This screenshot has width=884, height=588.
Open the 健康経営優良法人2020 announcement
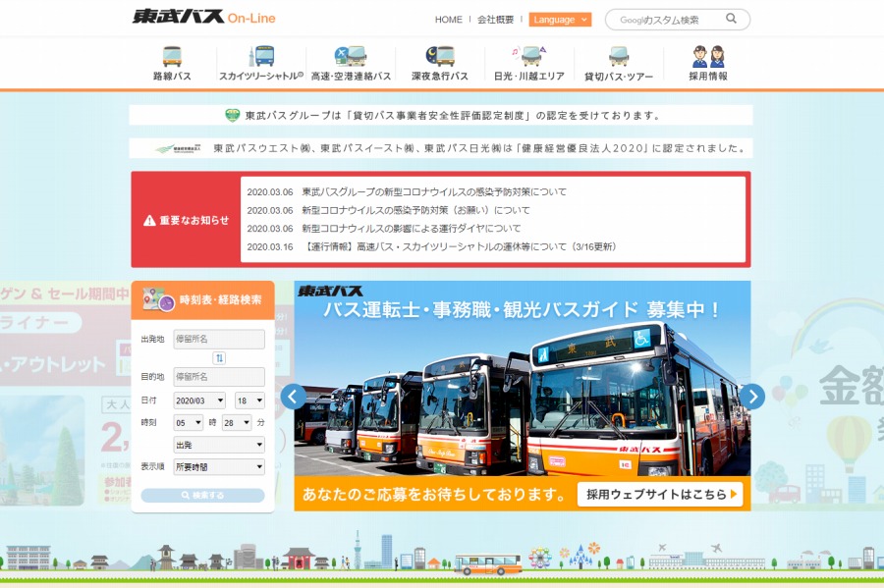point(441,148)
